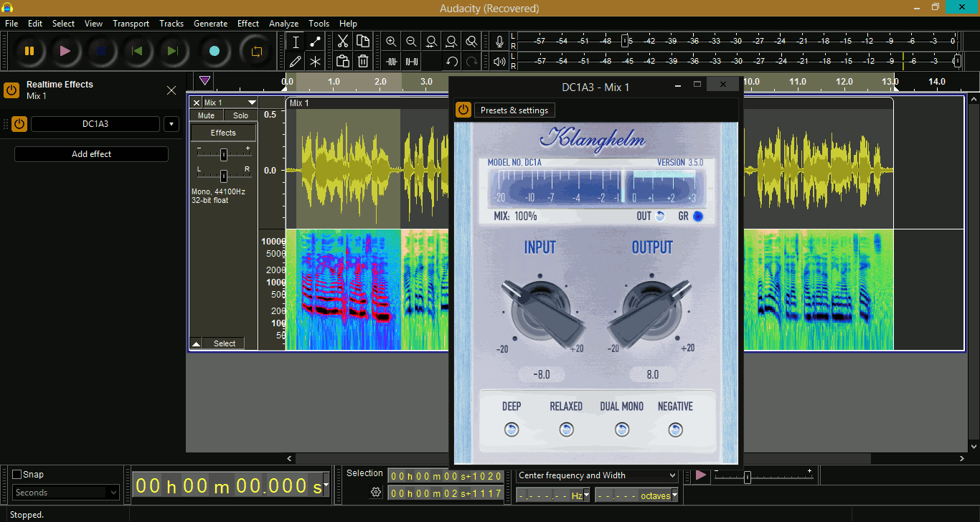Enable DUAL MONO in DC1A

(x=621, y=429)
